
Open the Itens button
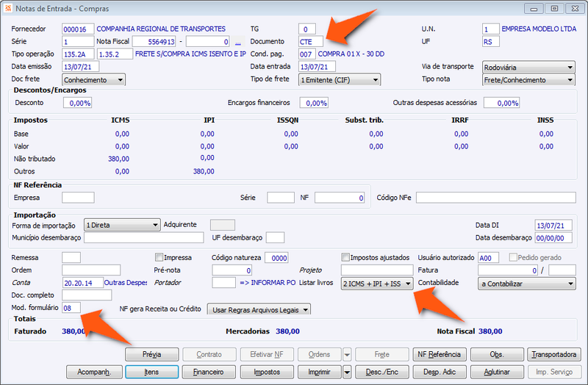[x=151, y=372]
